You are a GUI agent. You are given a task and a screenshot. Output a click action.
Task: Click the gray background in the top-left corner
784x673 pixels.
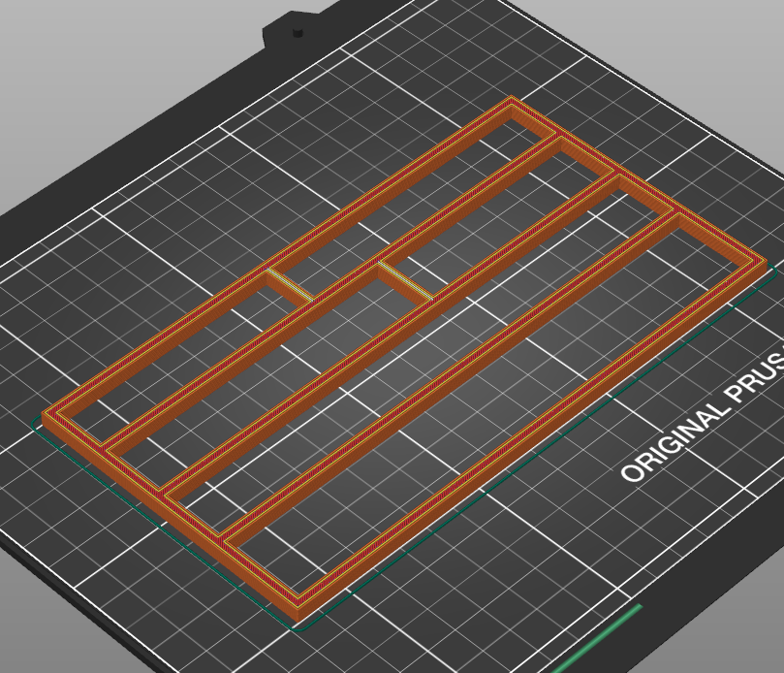[58, 58]
